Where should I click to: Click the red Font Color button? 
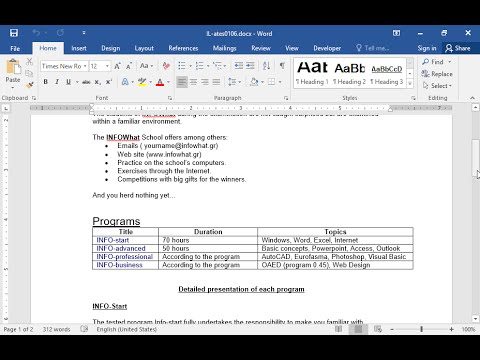coord(160,82)
